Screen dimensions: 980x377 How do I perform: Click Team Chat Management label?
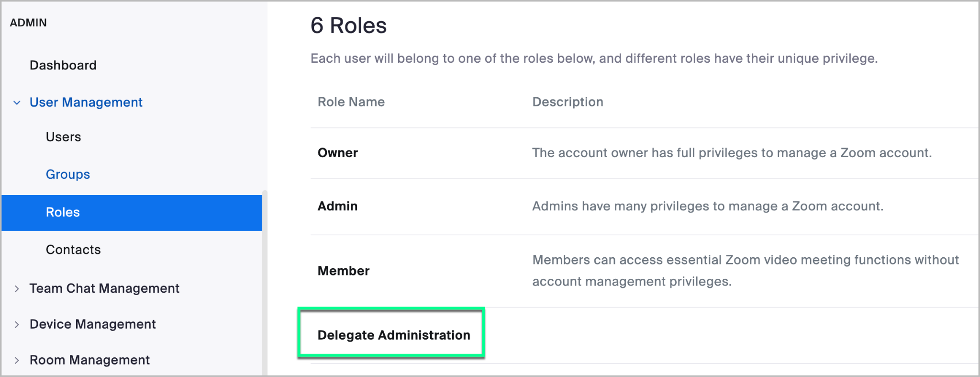coord(104,288)
